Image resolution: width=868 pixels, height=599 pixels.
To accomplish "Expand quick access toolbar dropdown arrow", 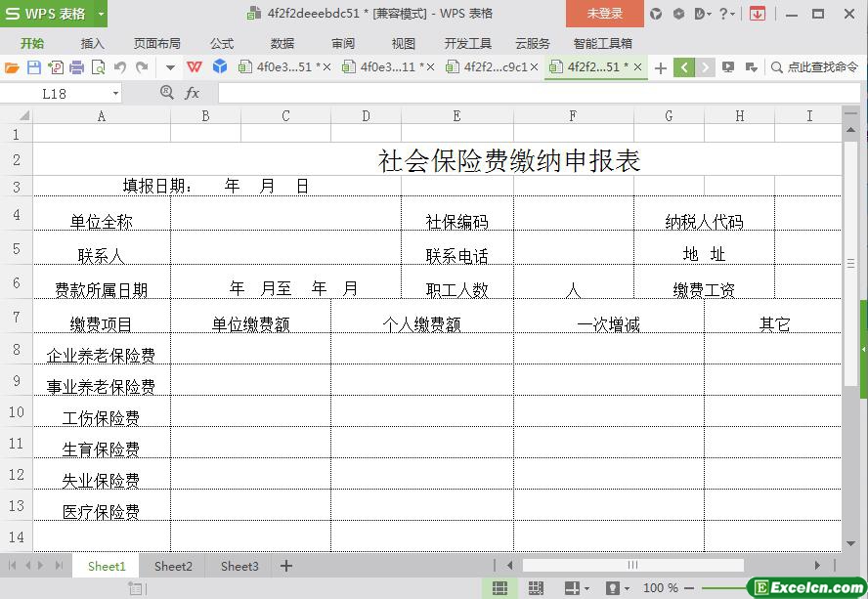I will tap(170, 67).
